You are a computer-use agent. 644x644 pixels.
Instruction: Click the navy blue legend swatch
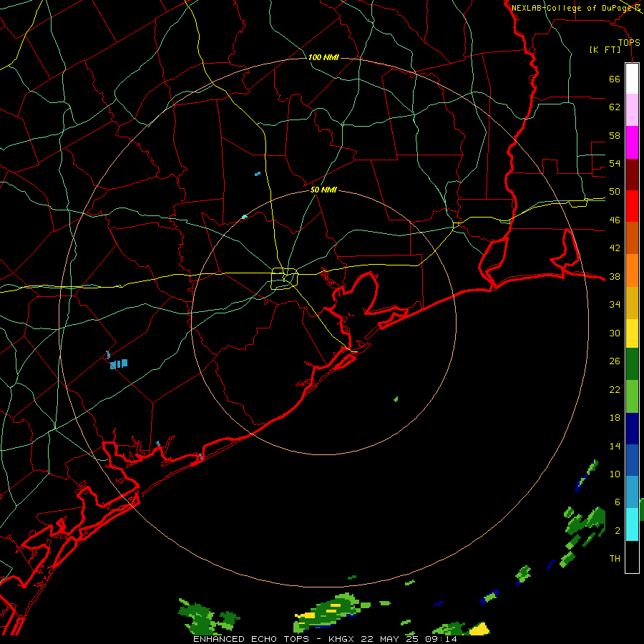tap(632, 429)
